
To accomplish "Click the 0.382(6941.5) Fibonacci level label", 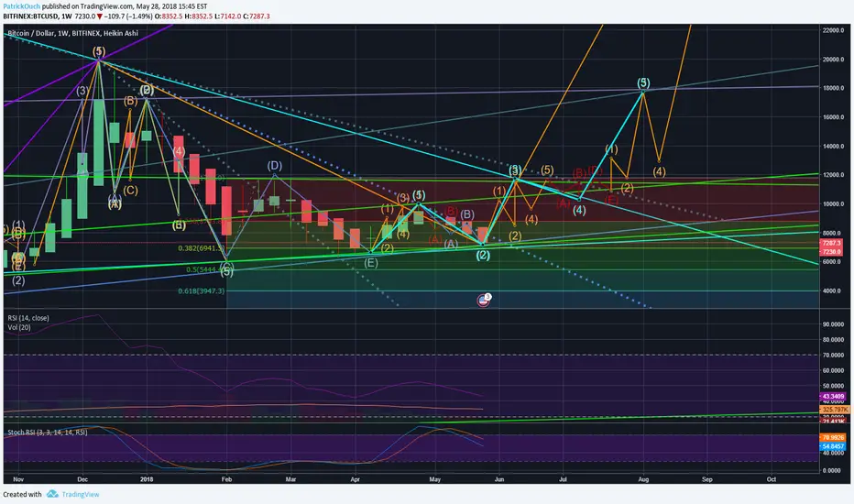I will (x=201, y=248).
